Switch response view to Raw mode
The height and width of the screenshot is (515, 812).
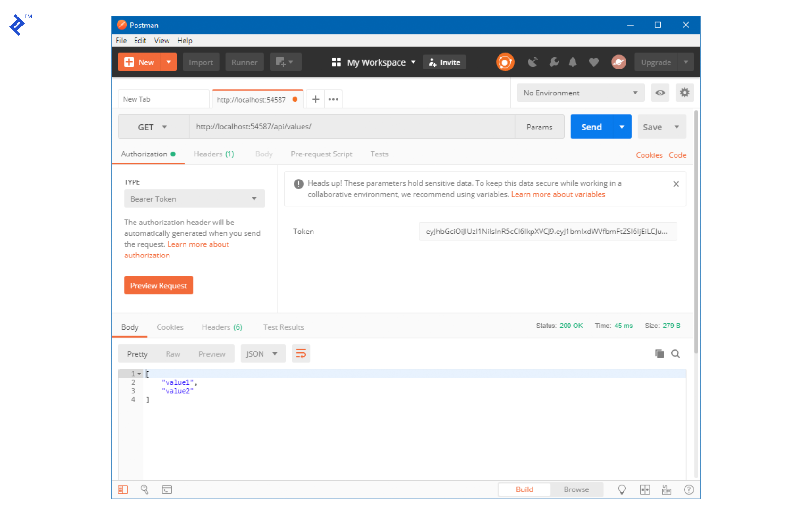(x=173, y=353)
